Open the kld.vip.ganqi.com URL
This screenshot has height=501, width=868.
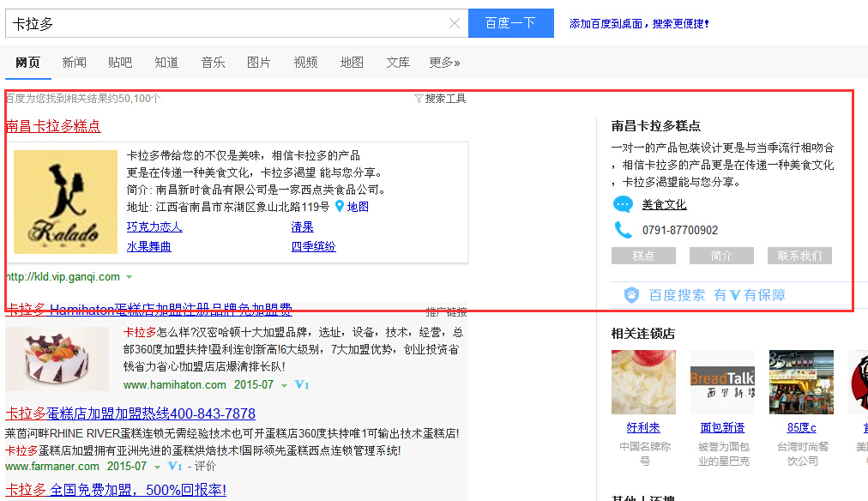63,277
